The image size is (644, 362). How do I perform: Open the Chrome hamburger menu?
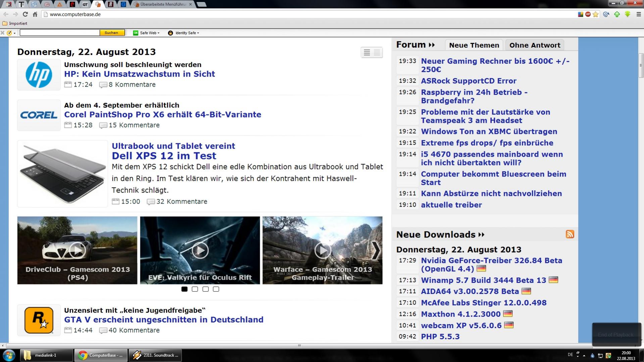click(x=639, y=14)
